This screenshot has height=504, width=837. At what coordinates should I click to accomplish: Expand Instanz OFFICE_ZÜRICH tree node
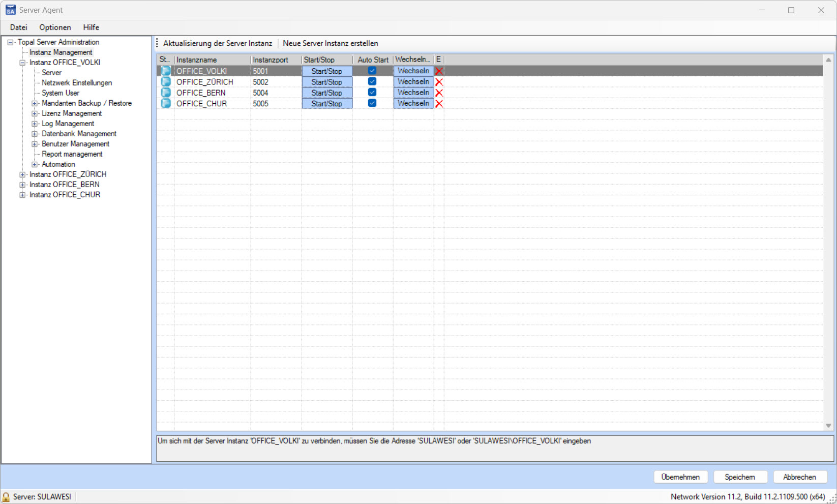click(22, 174)
